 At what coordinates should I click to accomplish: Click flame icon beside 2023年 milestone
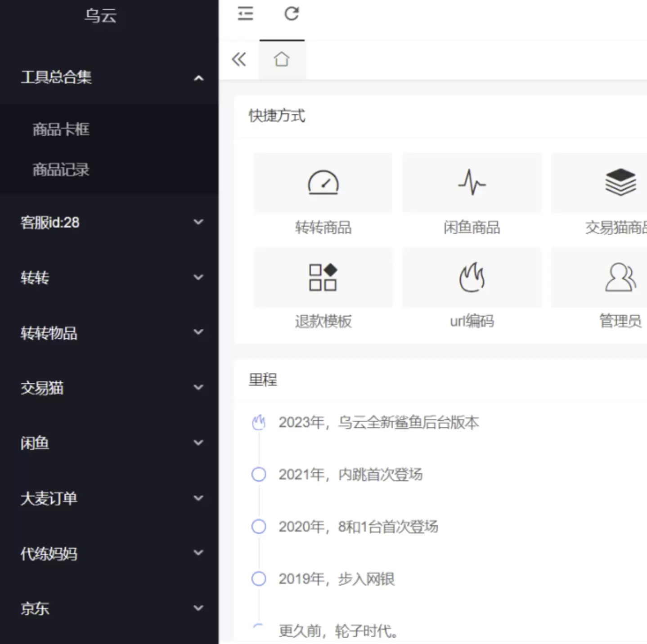[x=259, y=422]
